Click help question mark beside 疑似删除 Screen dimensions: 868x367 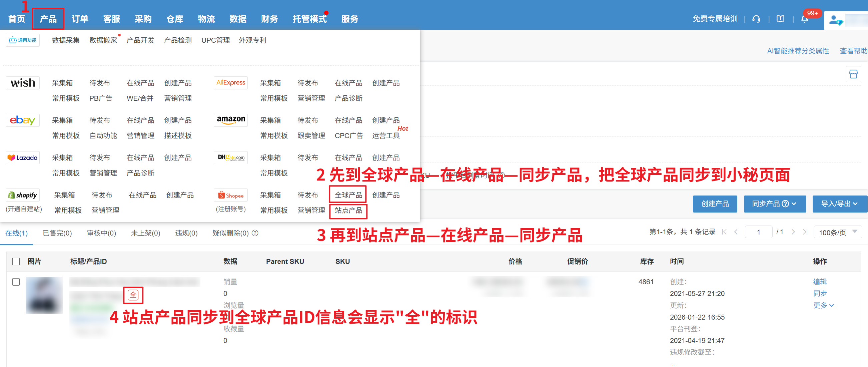255,233
